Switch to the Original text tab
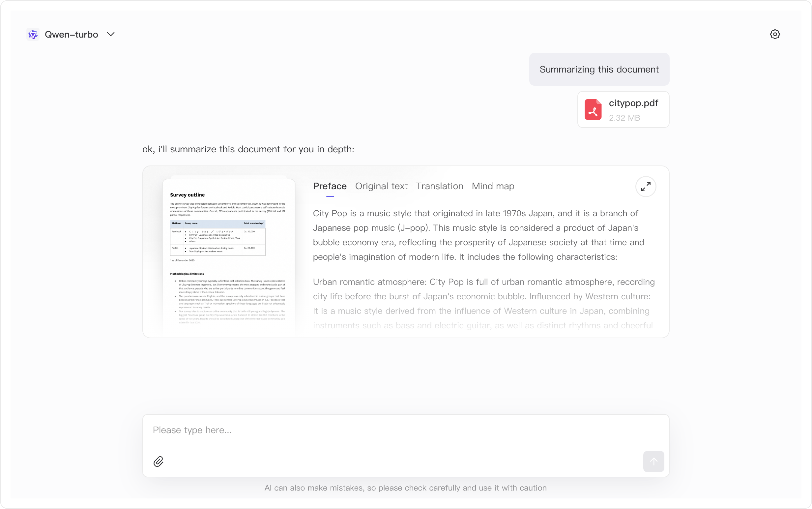Viewport: 812px width, 509px height. pyautogui.click(x=381, y=186)
